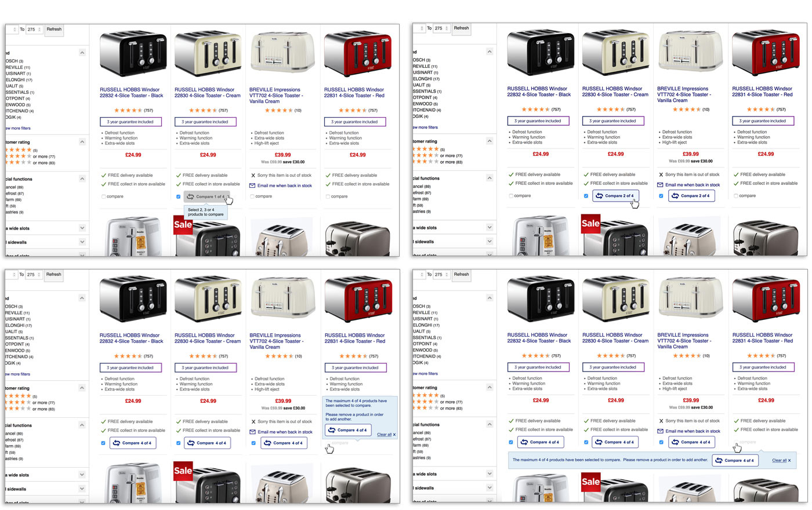
Task: Untick Breville compare checkbox, bottom-right screenshot
Action: (661, 442)
